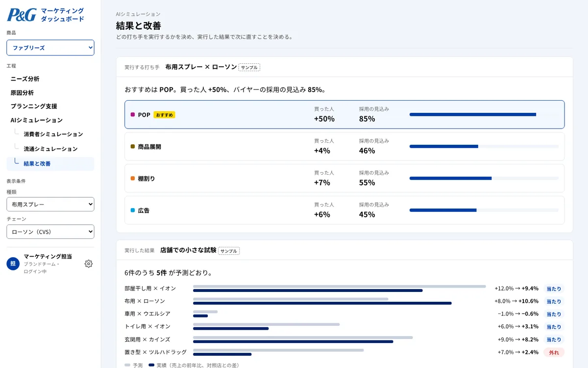Click the マーケティング担当 user name
Viewport: 588px width, 368px height.
[48, 256]
